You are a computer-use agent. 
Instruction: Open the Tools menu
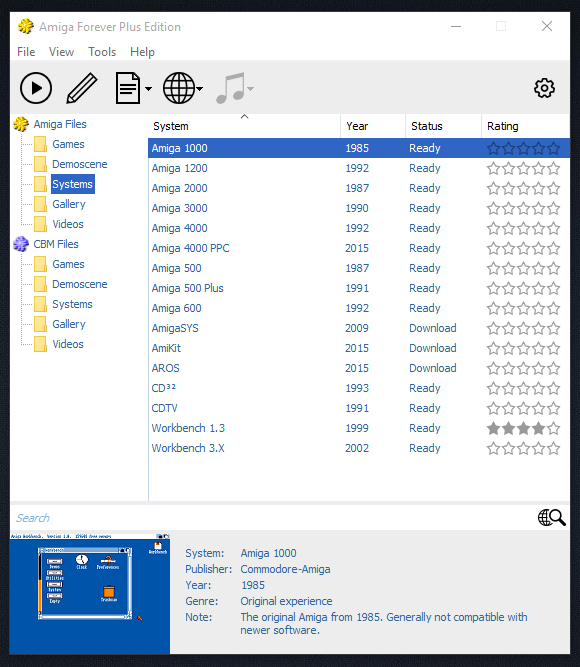102,52
